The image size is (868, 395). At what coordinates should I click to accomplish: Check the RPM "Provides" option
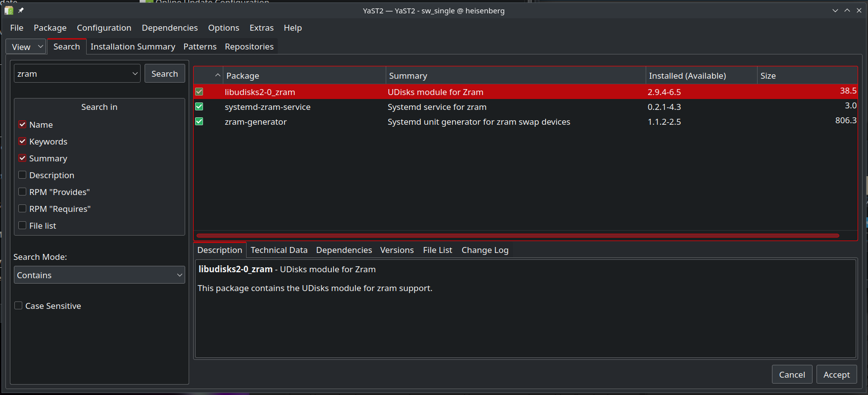[x=22, y=192]
